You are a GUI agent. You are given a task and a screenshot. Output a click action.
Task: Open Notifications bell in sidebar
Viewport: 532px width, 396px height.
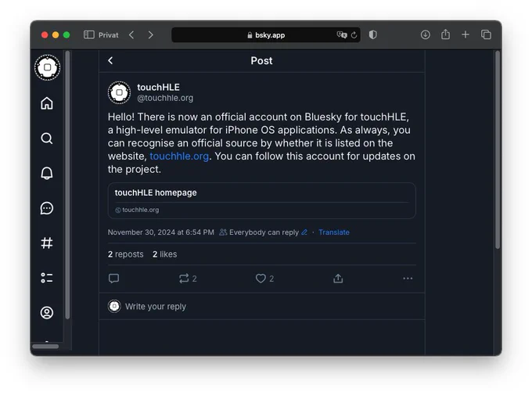click(x=47, y=173)
